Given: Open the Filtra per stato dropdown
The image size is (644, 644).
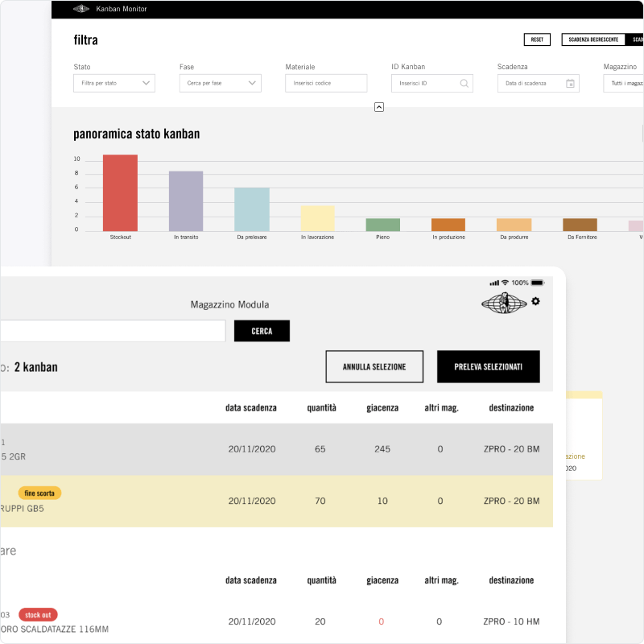Looking at the screenshot, I should coord(114,83).
